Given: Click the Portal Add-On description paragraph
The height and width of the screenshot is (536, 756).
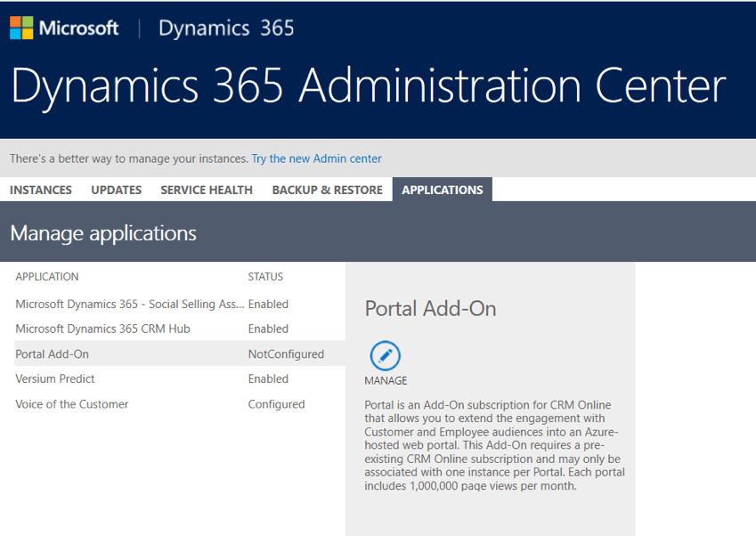Looking at the screenshot, I should (495, 445).
